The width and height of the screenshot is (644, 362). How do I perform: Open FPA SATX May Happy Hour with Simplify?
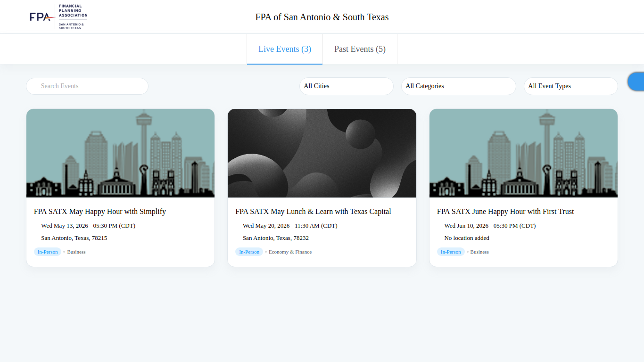(x=100, y=212)
